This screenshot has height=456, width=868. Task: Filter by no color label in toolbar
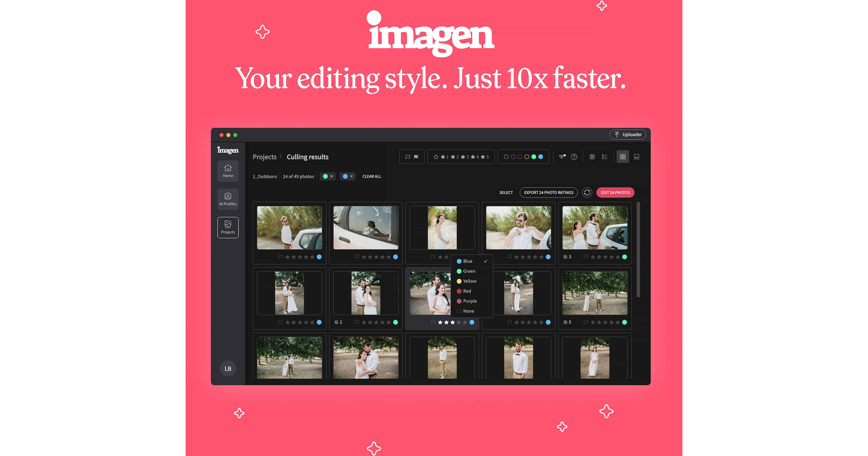click(506, 157)
